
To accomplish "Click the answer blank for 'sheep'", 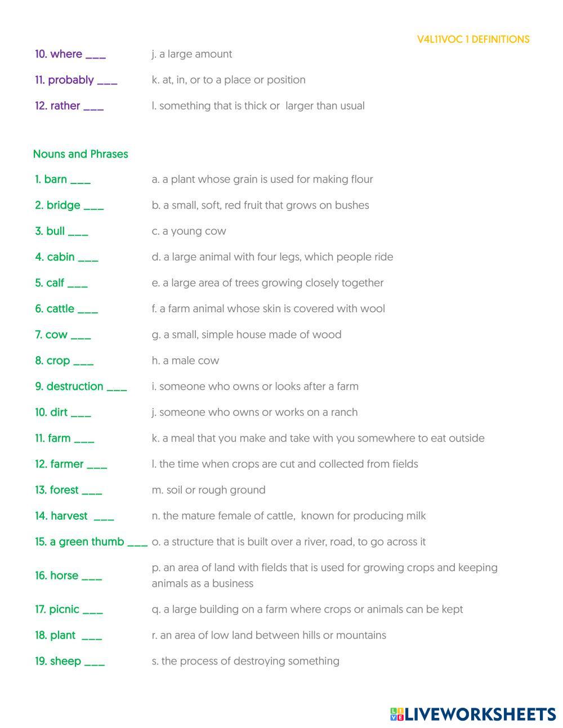I will (x=95, y=662).
